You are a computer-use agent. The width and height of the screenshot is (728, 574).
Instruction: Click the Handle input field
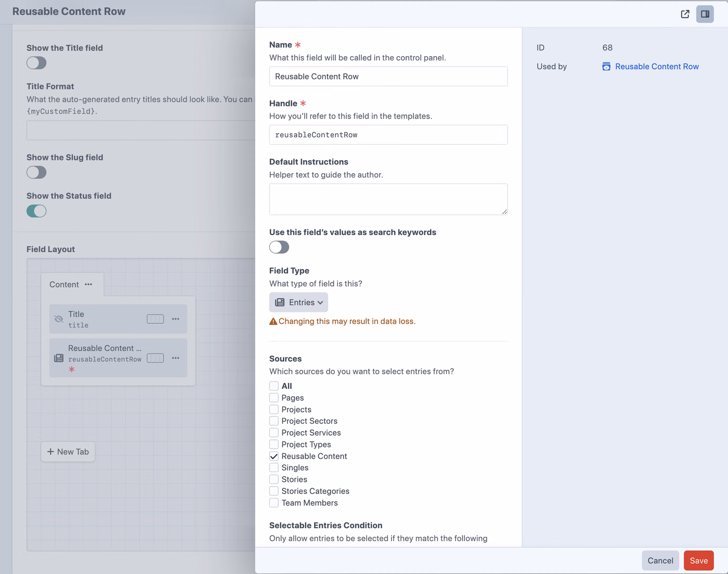click(388, 135)
